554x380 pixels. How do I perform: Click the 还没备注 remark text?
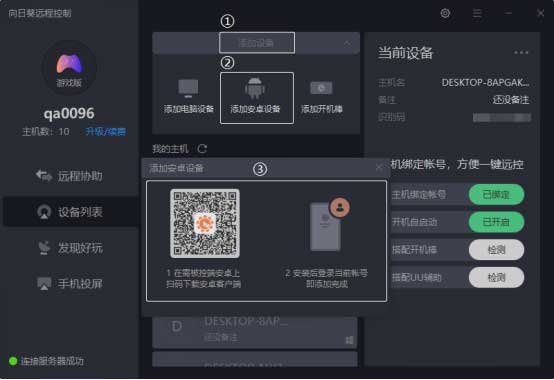coord(511,100)
